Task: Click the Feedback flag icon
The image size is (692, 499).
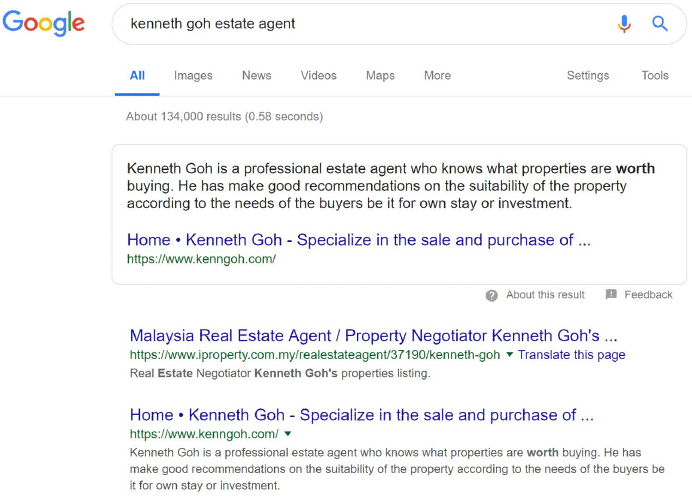Action: (x=611, y=294)
